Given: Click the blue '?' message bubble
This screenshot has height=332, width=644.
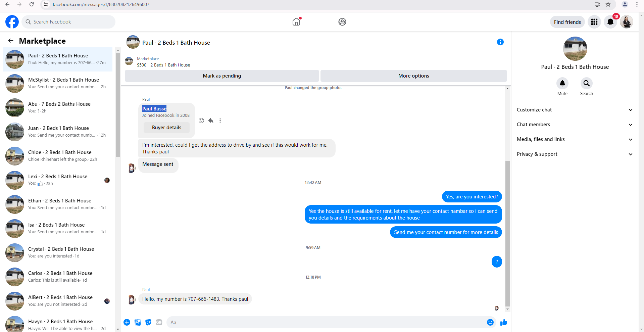Looking at the screenshot, I should [x=497, y=262].
